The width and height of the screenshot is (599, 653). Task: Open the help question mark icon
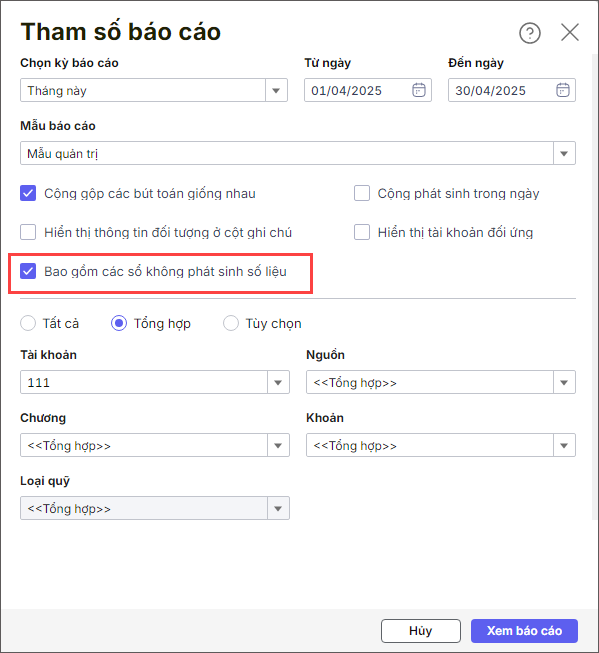coord(530,33)
